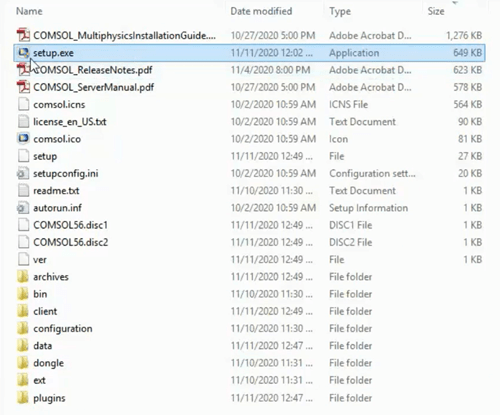Click the 649 KB size of setup.exe
The image size is (500, 415).
[467, 53]
